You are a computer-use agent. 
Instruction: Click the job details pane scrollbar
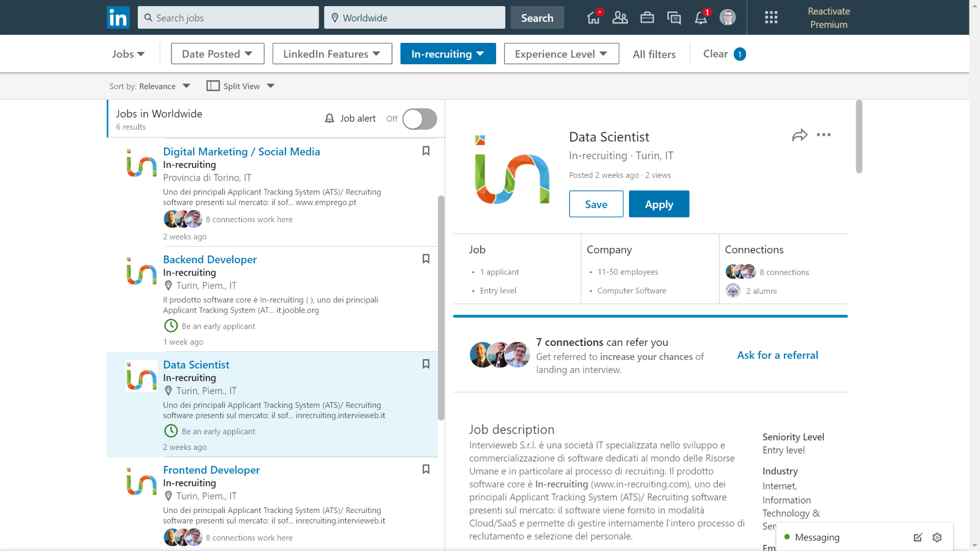coord(859,137)
